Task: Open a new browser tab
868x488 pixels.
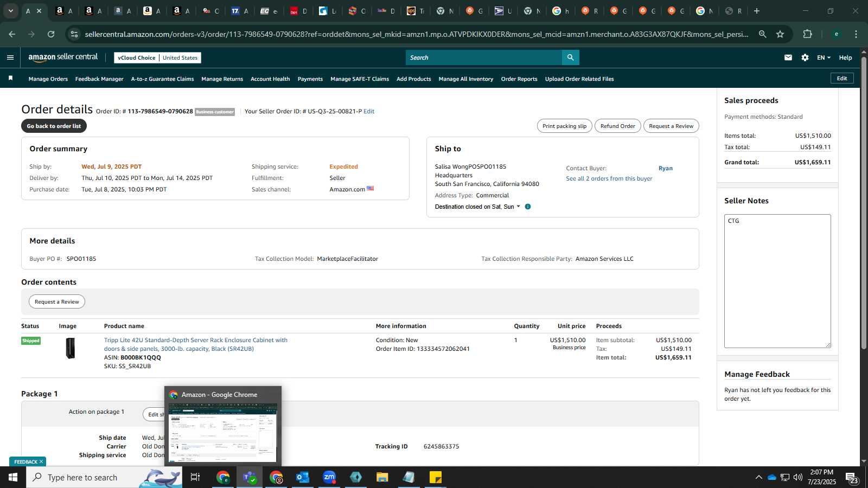Action: (757, 11)
